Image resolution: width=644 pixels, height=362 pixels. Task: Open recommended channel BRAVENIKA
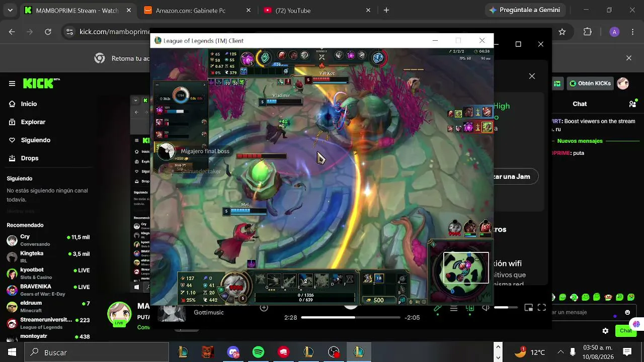(x=48, y=290)
